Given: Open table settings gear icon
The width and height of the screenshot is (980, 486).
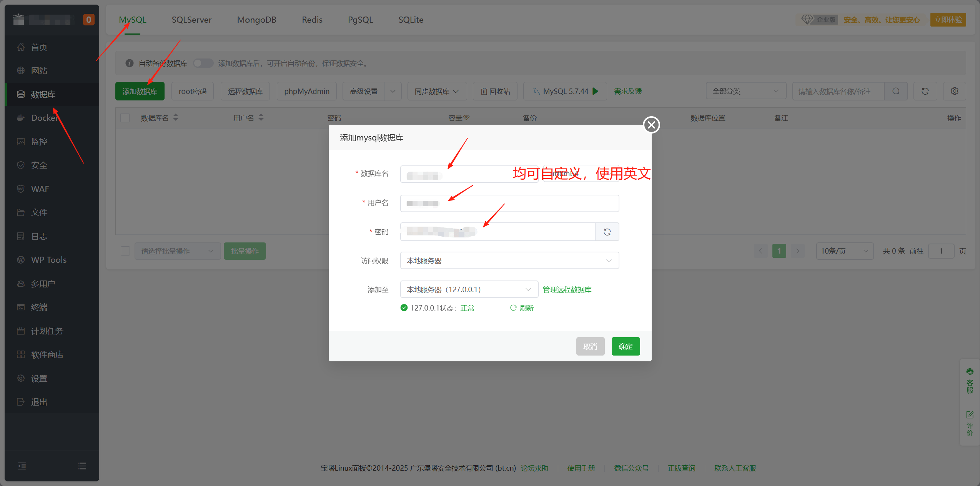Looking at the screenshot, I should point(954,91).
